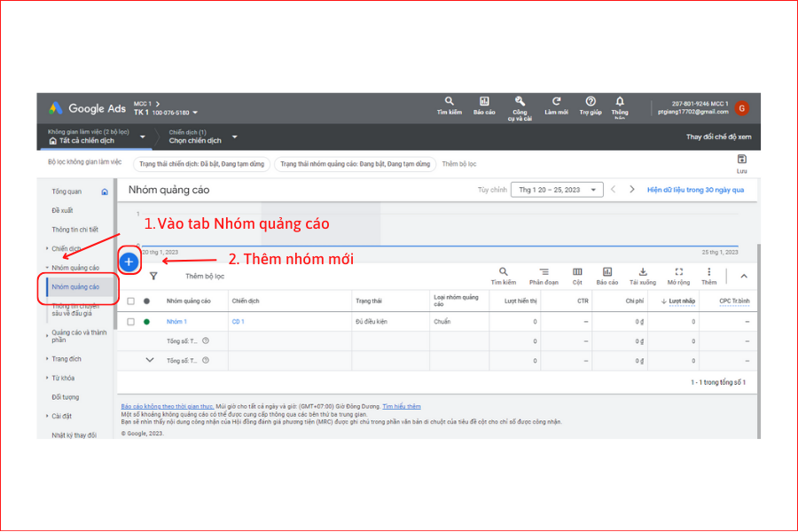798x532 pixels.
Task: Go to next date range arrow
Action: point(632,190)
